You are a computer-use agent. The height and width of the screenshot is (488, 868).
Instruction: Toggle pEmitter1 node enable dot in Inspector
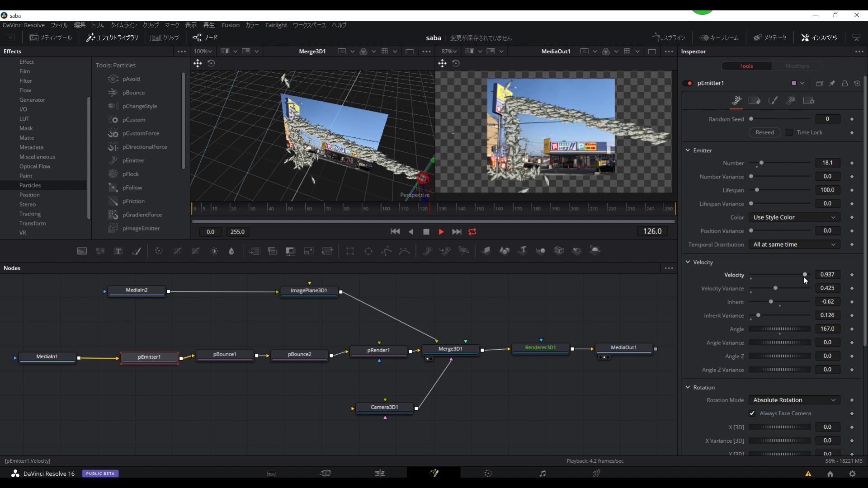click(689, 83)
